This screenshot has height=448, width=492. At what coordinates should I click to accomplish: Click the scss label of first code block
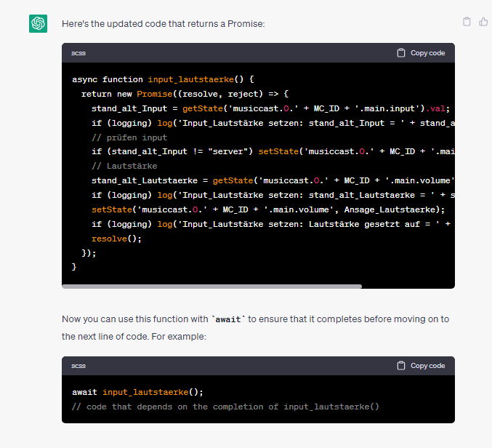pos(78,53)
